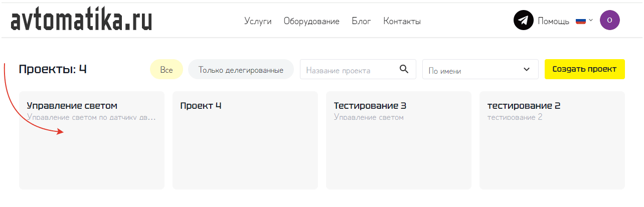The height and width of the screenshot is (207, 644).
Task: Click the magnifying glass search icon
Action: pos(404,69)
